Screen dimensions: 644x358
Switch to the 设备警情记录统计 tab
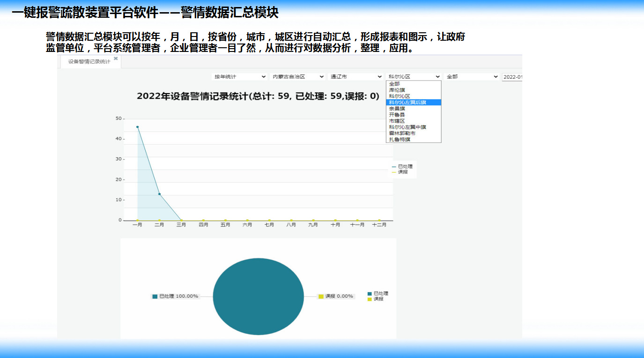coord(89,62)
